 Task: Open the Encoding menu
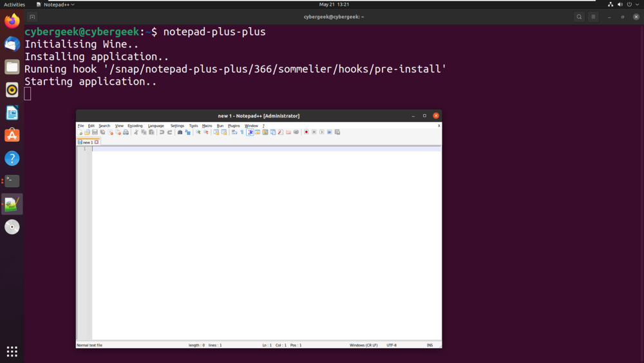(135, 126)
